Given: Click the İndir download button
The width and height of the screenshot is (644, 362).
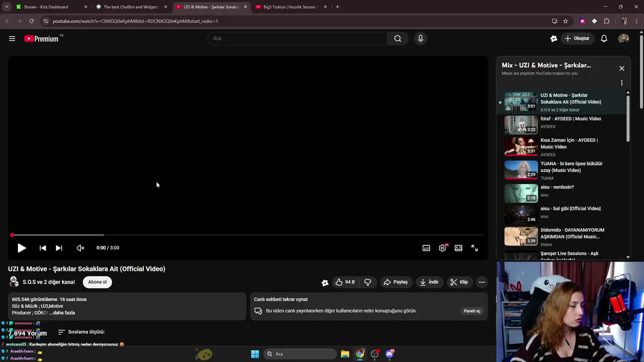Looking at the screenshot, I should (x=429, y=282).
